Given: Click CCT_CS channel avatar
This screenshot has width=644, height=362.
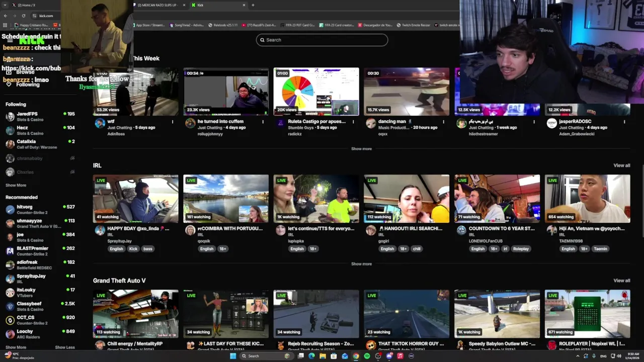Looking at the screenshot, I should coord(10,320).
